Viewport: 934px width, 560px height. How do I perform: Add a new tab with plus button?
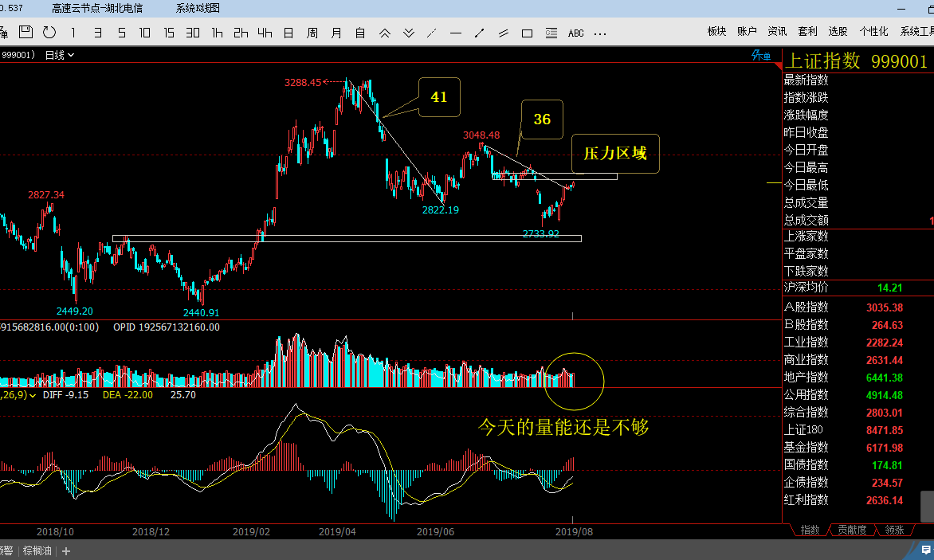66,551
